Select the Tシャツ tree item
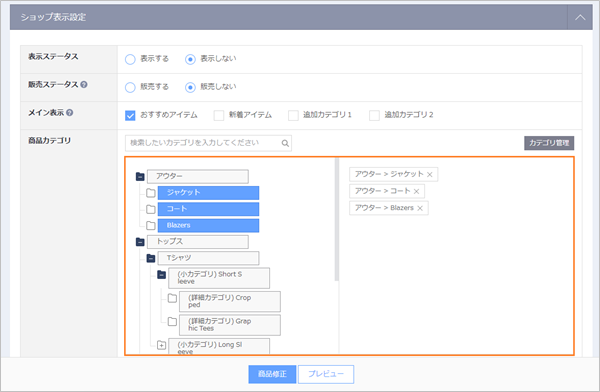This screenshot has width=600, height=392. point(208,258)
